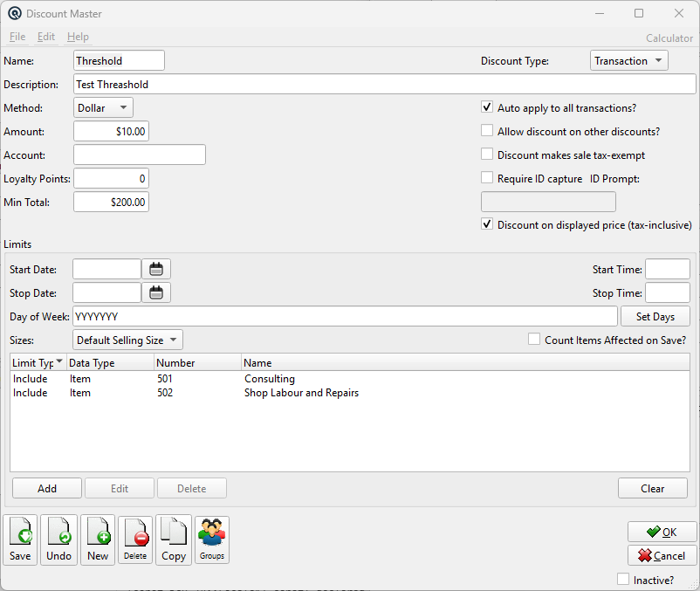This screenshot has height=591, width=700.
Task: Click the Data Type column header
Action: [110, 363]
